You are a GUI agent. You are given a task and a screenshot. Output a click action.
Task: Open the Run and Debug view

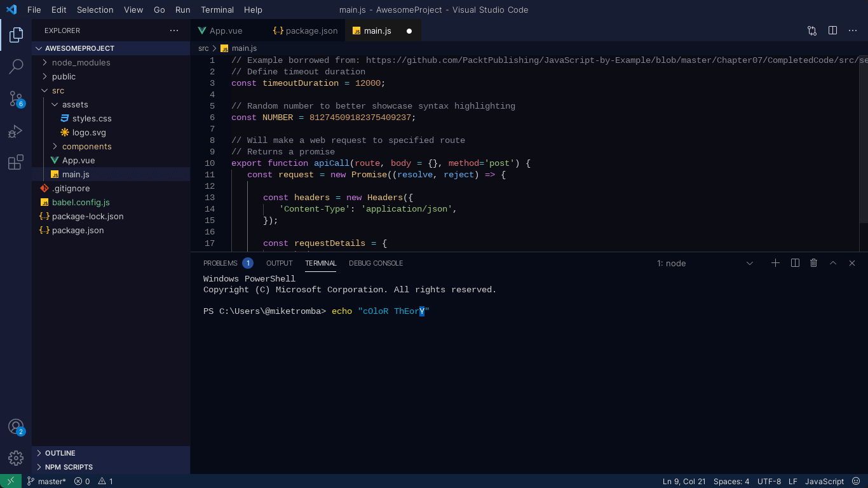[x=16, y=131]
